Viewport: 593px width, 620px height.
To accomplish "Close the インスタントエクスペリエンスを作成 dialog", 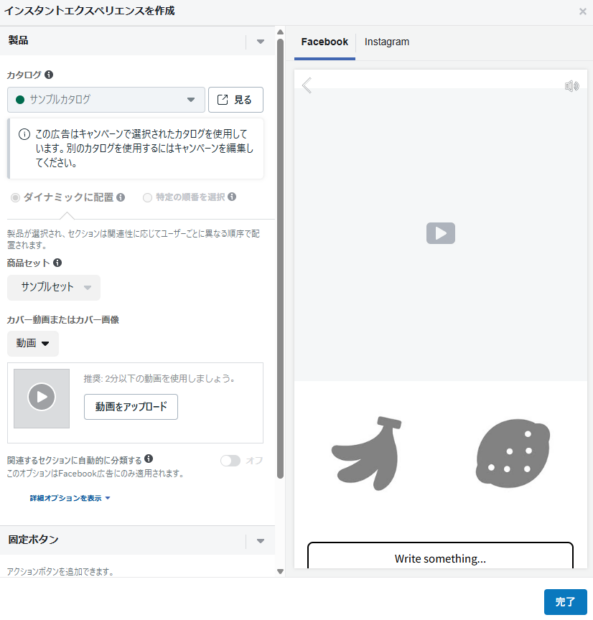I will pyautogui.click(x=583, y=11).
